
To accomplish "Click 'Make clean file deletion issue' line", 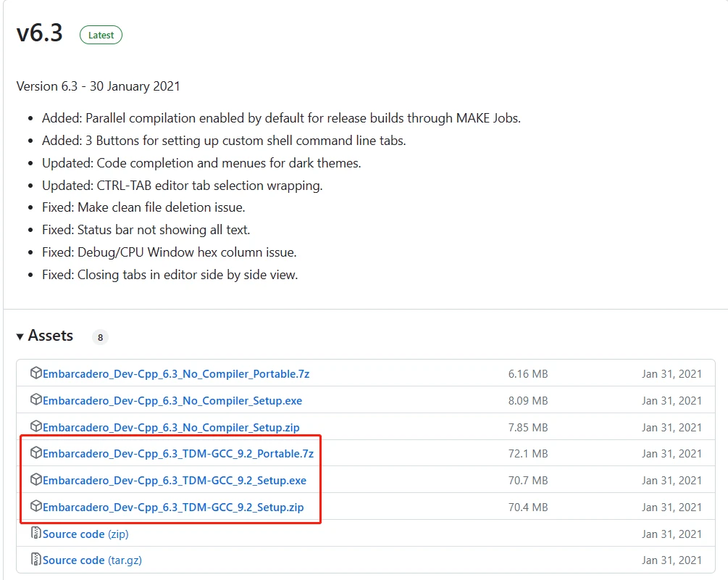I will coord(143,207).
